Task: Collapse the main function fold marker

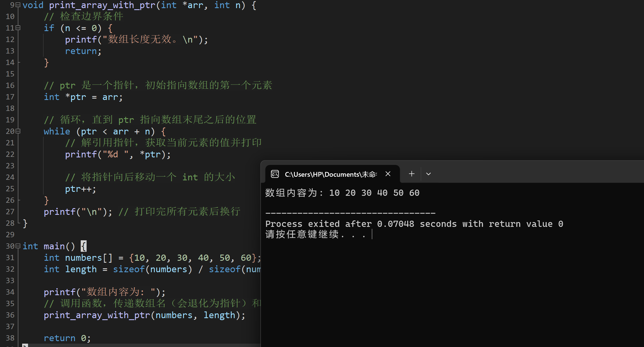Action: (18, 246)
